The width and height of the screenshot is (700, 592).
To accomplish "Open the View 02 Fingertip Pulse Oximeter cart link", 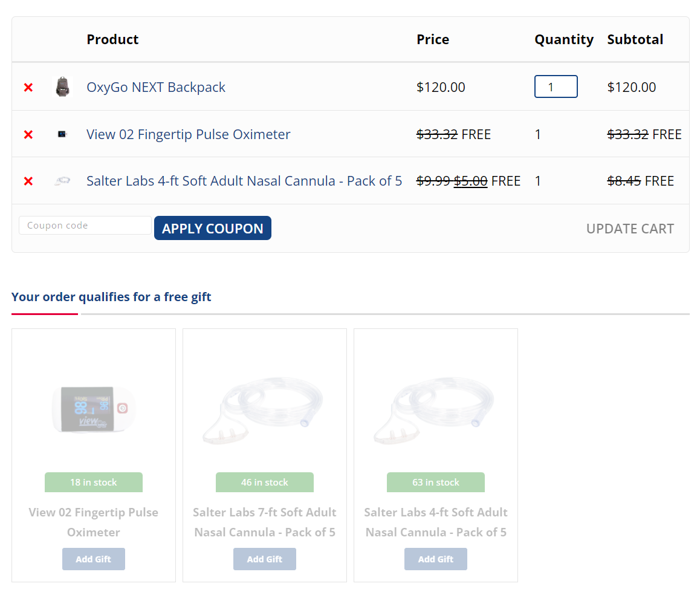I will click(189, 134).
